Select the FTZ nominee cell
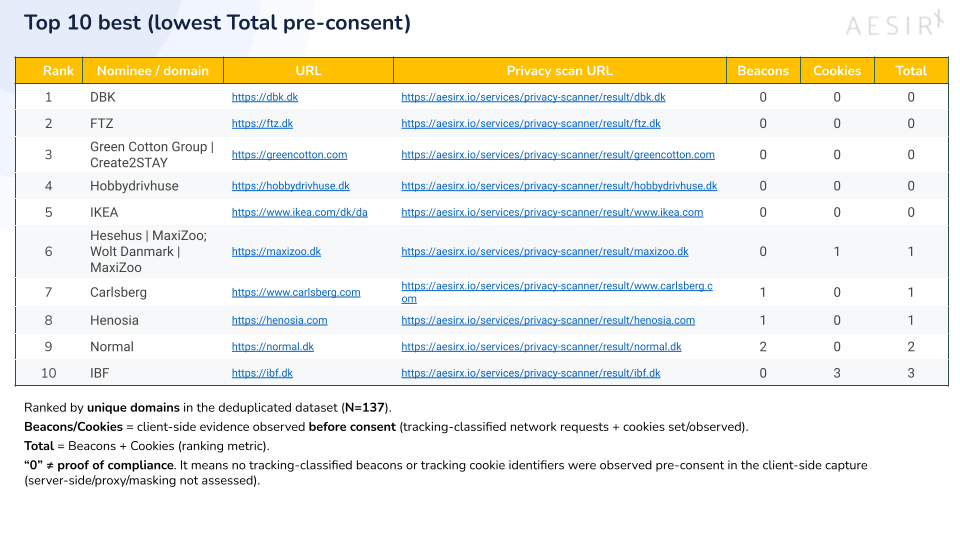Image resolution: width=960 pixels, height=540 pixels. (153, 124)
